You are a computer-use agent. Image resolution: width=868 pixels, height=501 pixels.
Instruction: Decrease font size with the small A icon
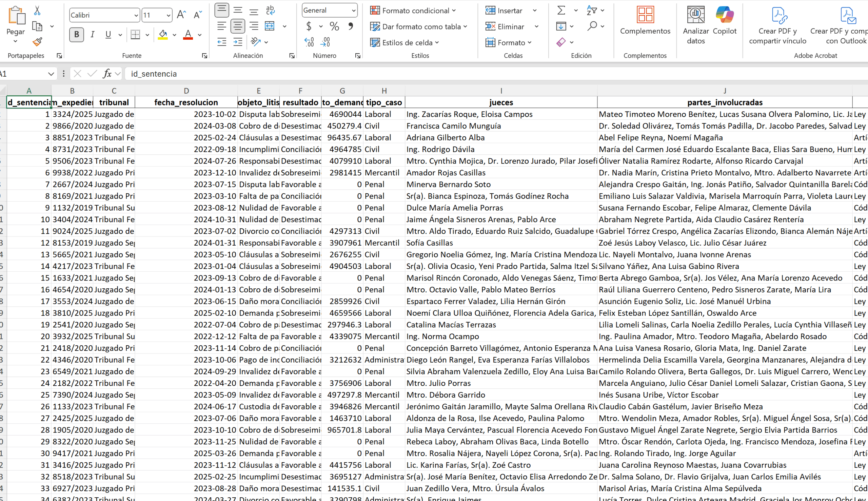coord(198,15)
